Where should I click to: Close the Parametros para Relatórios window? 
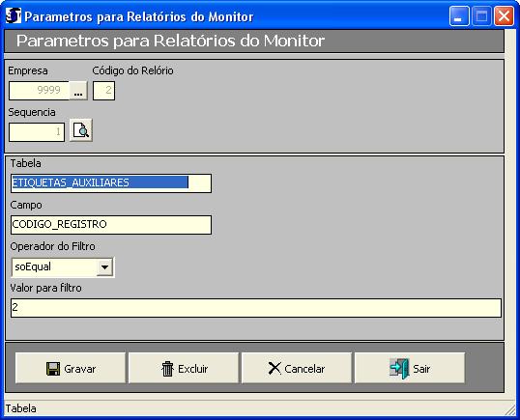[x=505, y=15]
